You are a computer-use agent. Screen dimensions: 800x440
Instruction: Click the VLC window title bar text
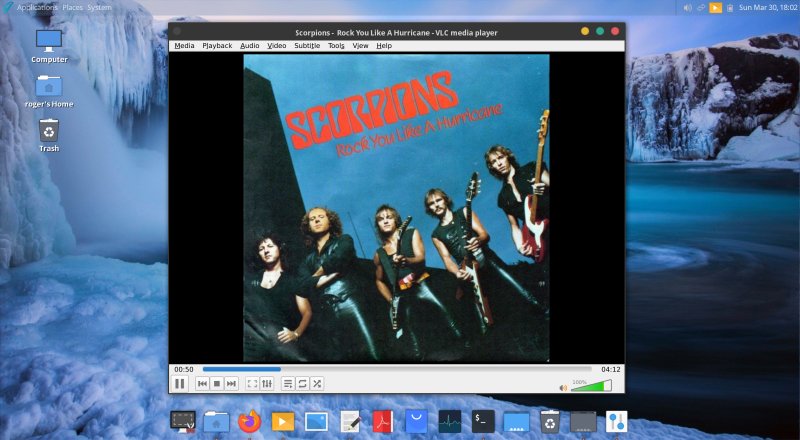(x=396, y=33)
